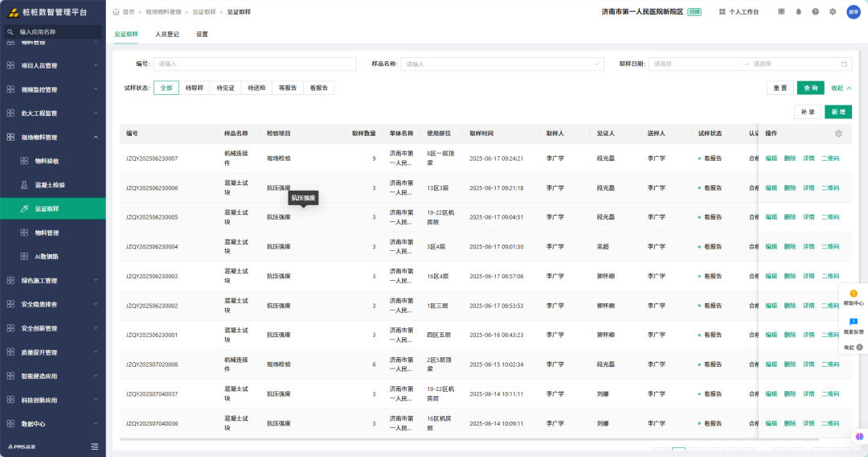868x457 pixels.
Task: Click the green 新增 button
Action: click(838, 112)
